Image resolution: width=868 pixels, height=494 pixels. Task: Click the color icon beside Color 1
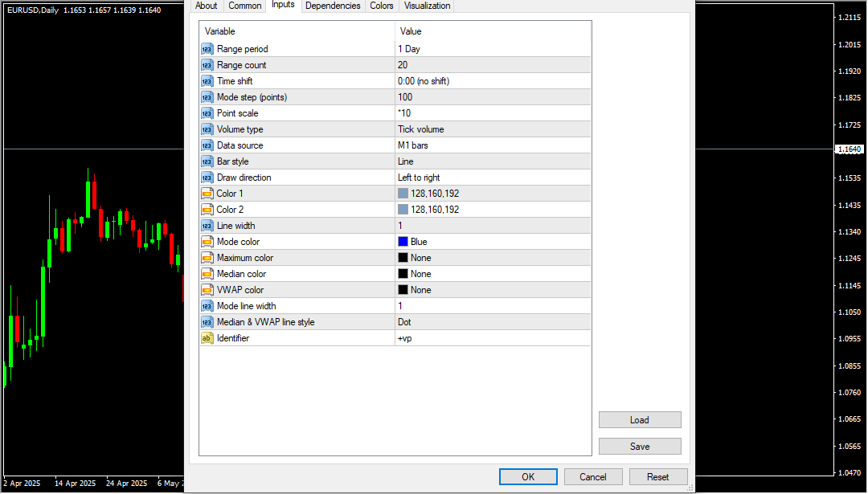(207, 194)
